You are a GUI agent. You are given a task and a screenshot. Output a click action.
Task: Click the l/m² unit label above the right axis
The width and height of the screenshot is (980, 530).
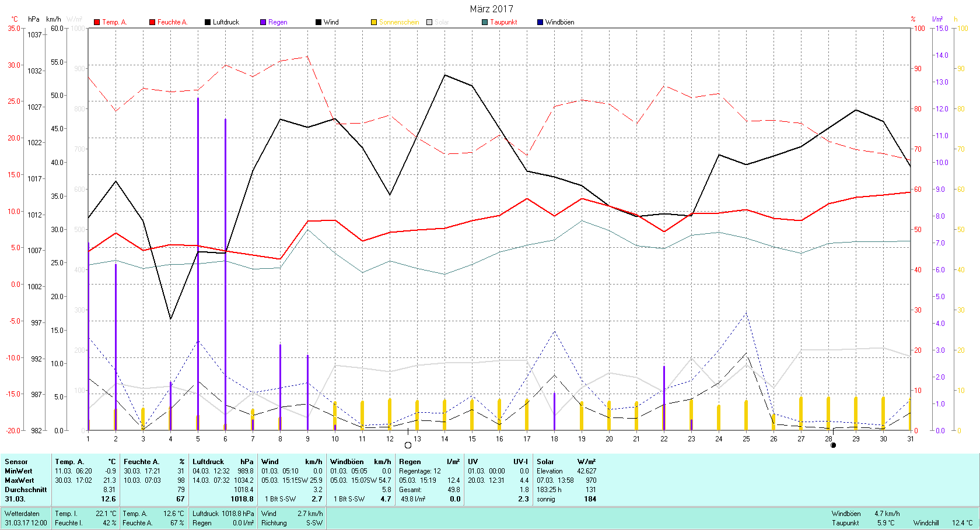point(937,19)
